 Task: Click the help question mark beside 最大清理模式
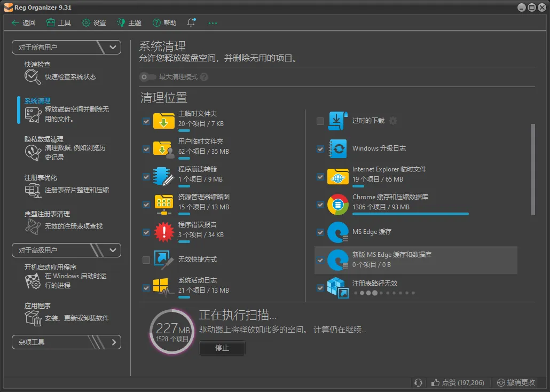pos(204,76)
